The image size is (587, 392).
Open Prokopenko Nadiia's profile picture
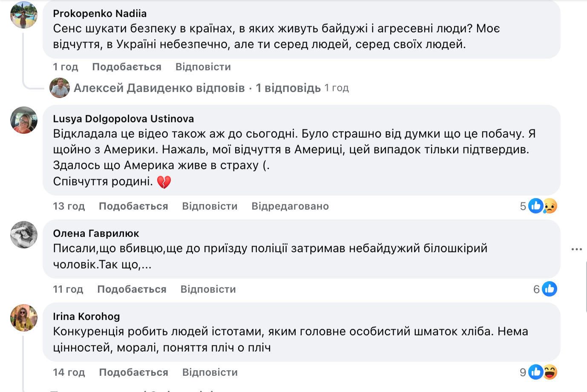[x=24, y=15]
